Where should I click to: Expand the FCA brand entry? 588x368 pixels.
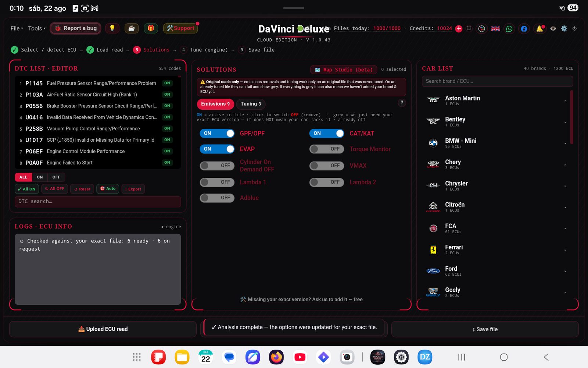(497, 228)
